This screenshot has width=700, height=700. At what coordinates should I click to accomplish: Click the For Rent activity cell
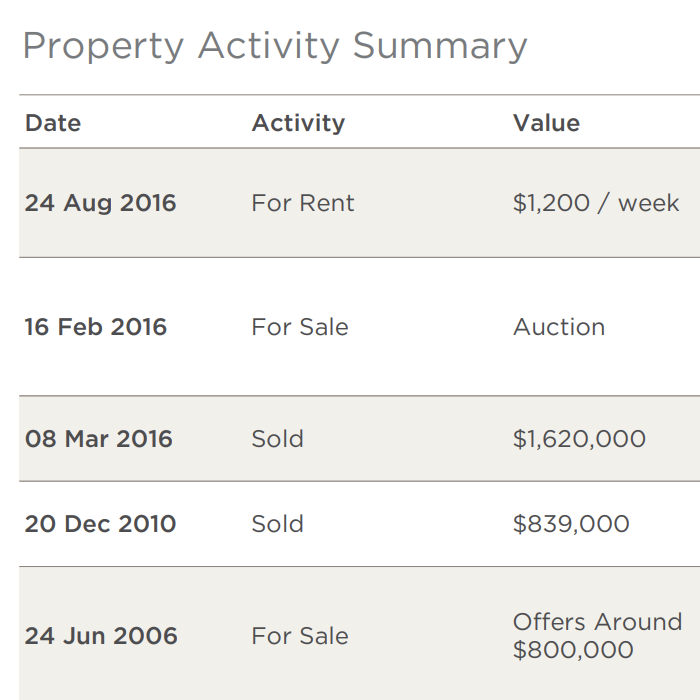303,203
